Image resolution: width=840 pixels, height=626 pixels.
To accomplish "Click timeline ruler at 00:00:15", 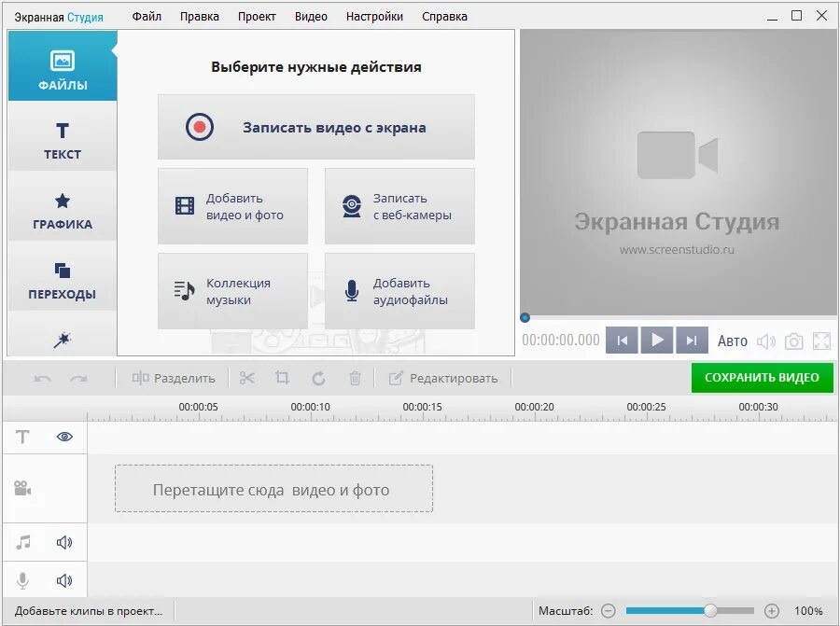I will 423,407.
